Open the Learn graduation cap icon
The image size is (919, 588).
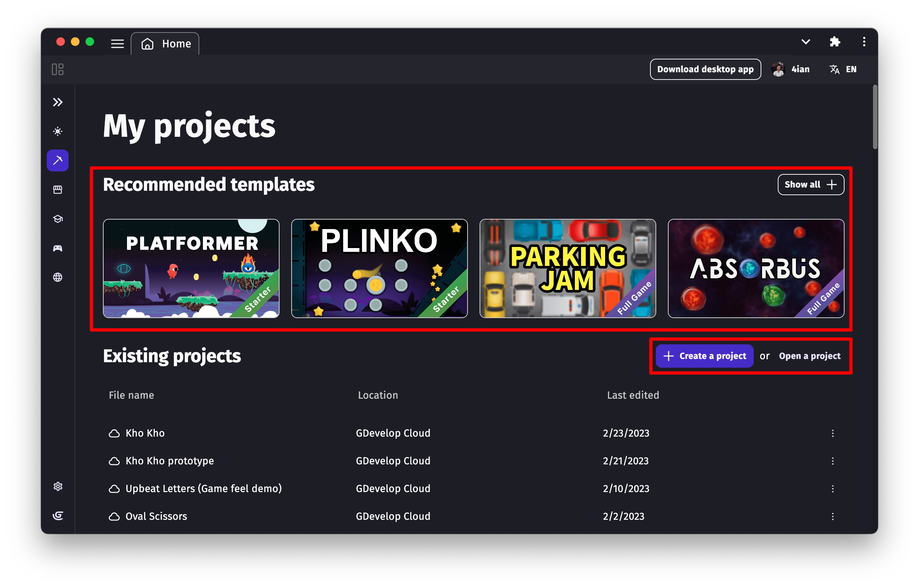click(x=58, y=219)
